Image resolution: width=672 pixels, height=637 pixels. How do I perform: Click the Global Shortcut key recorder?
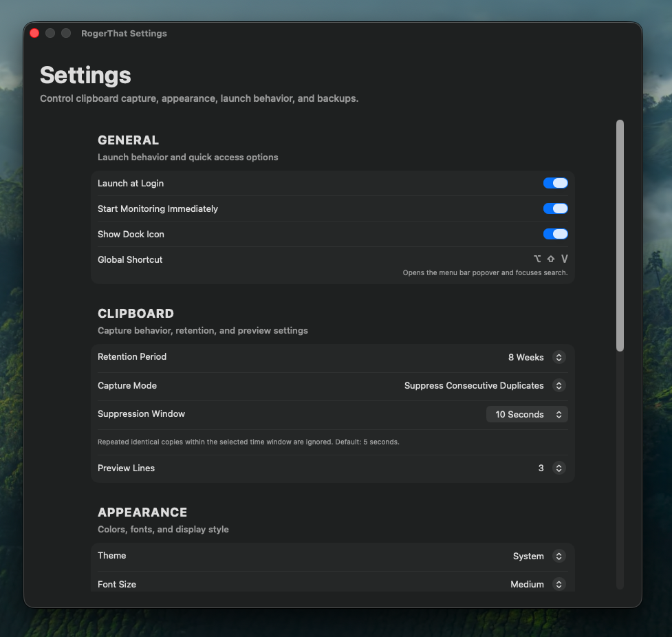click(x=551, y=259)
